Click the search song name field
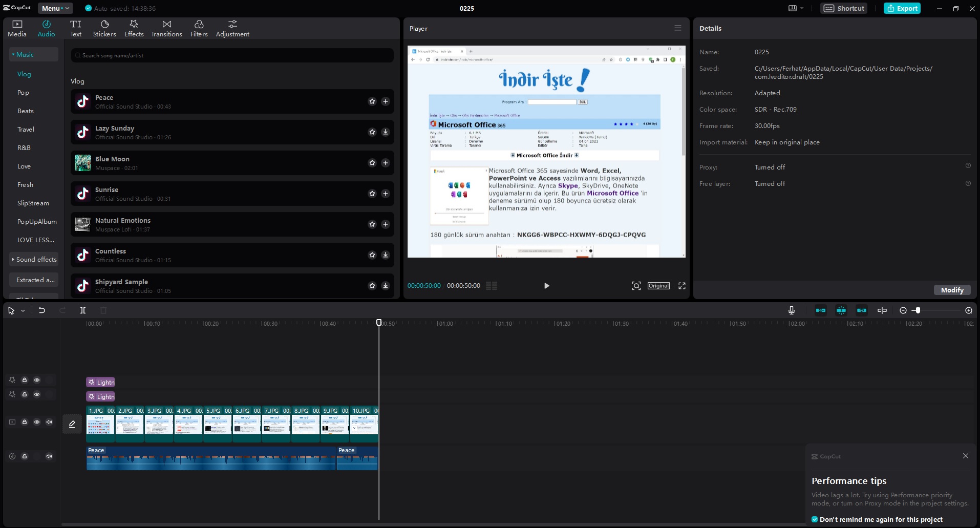 pyautogui.click(x=232, y=55)
